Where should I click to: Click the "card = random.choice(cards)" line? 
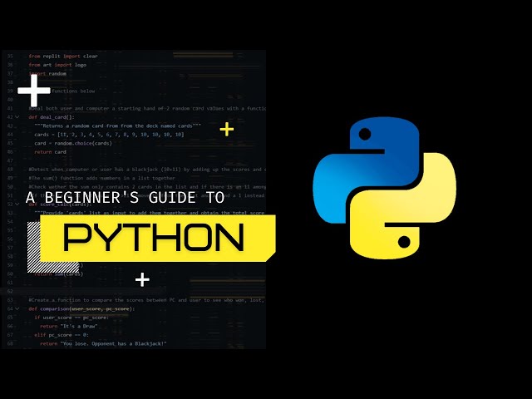(73, 143)
